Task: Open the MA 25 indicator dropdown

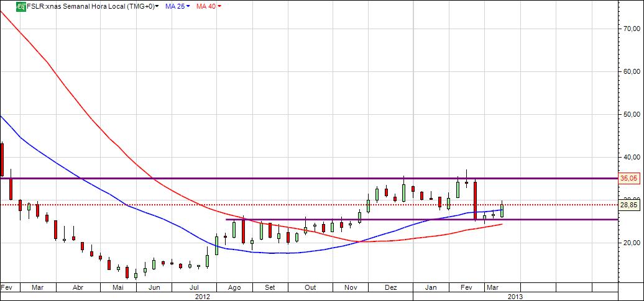Action: (x=188, y=7)
